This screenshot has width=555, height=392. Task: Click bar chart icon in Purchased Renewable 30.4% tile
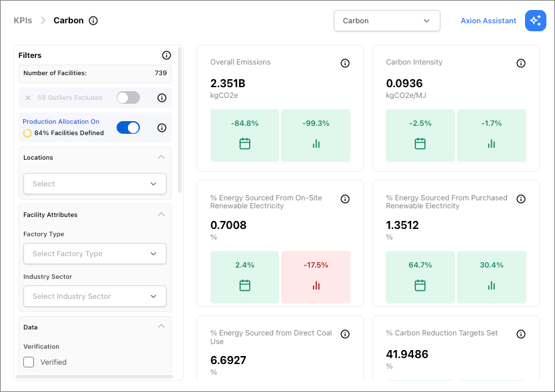(491, 286)
